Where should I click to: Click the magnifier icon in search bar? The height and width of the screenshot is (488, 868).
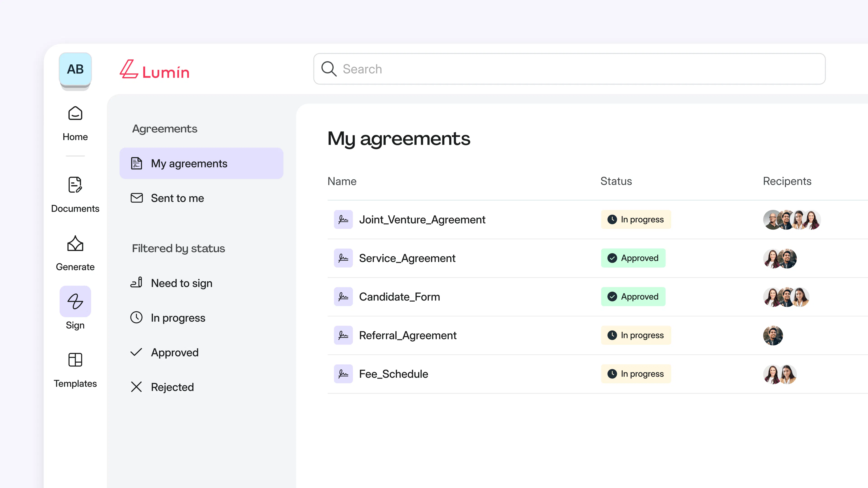[x=329, y=69]
